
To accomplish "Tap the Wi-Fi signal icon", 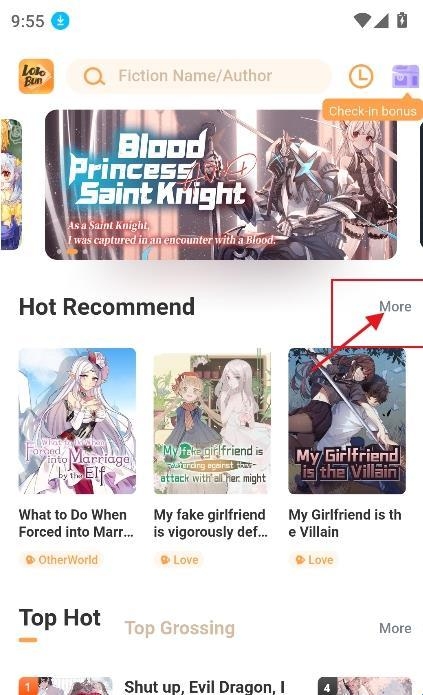I will (362, 20).
